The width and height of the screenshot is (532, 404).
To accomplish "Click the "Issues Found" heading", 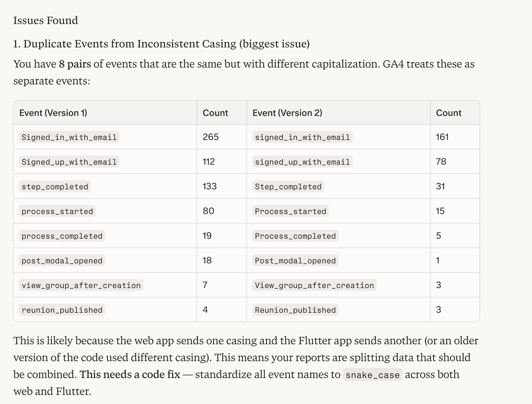I will click(x=46, y=20).
